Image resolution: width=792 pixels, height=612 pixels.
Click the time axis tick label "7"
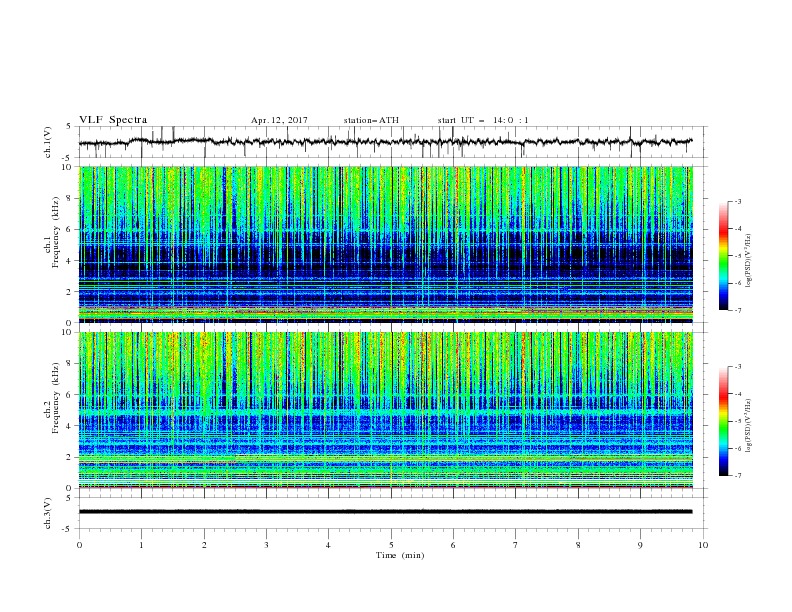click(x=516, y=545)
